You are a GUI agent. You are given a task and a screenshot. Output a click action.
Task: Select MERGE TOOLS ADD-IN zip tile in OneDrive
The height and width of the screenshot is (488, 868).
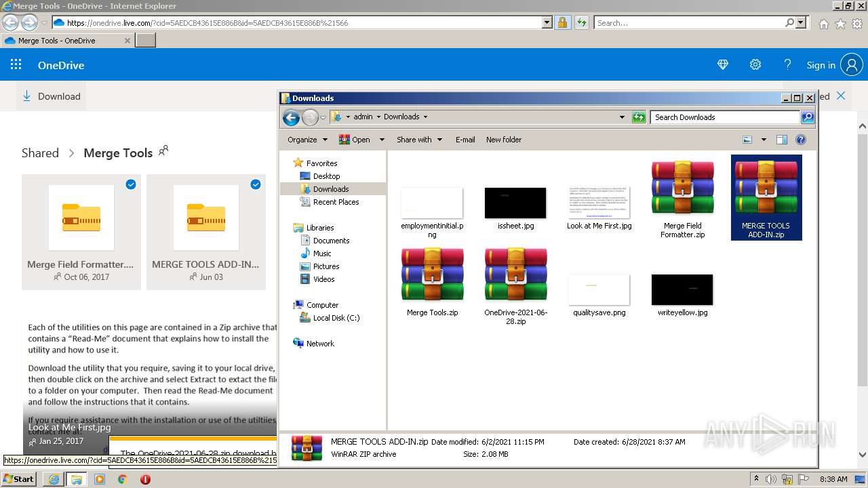click(x=206, y=232)
